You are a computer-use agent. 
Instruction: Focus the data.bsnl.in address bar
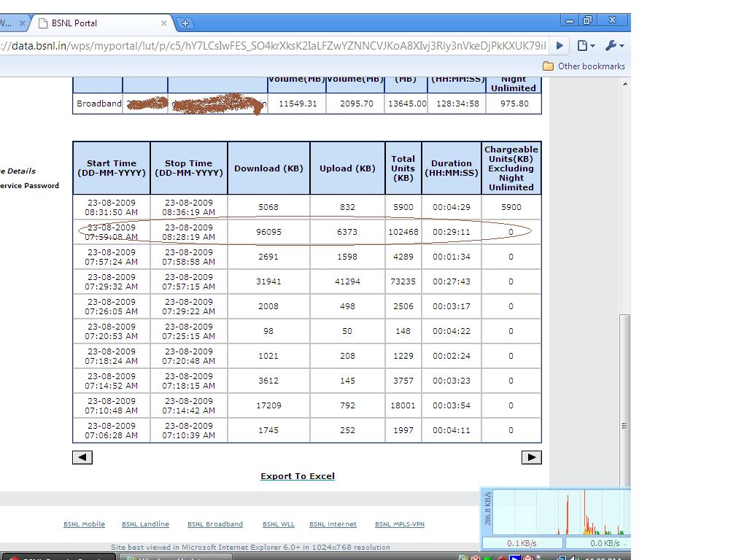tap(274, 46)
